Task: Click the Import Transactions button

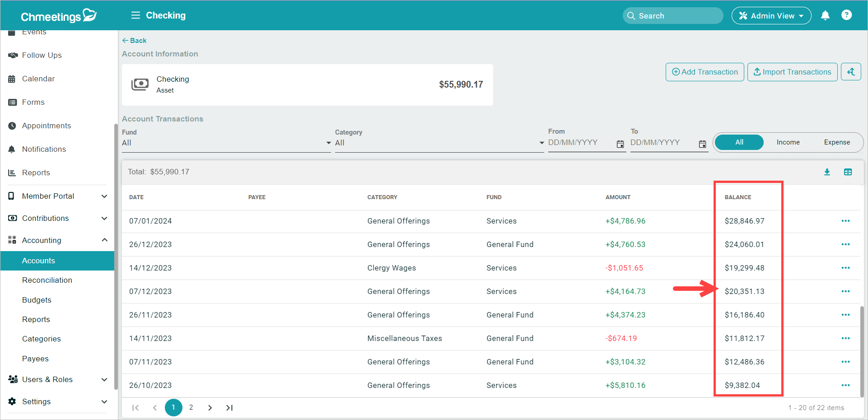Action: 792,72
